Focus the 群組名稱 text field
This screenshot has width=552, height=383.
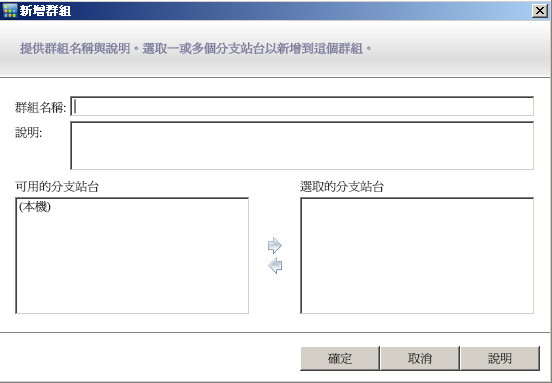(302, 106)
